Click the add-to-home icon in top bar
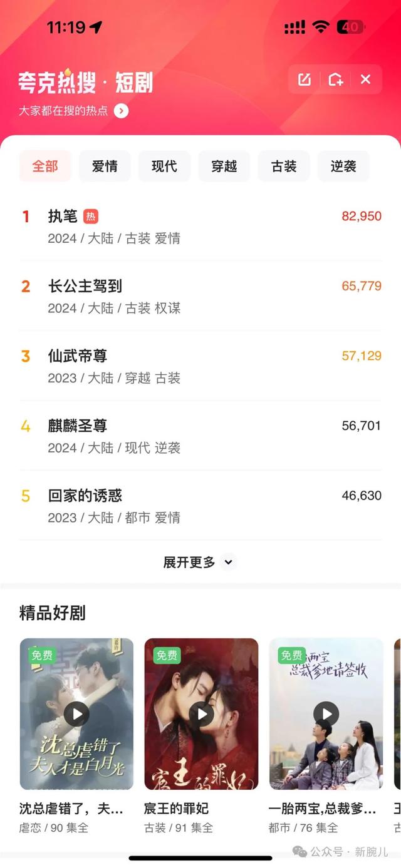This screenshot has width=401, height=868. coord(335,79)
